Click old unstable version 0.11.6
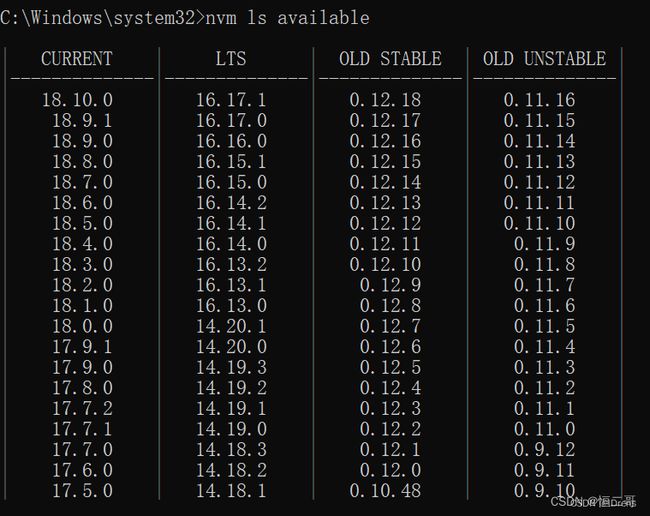The image size is (650, 516). click(545, 305)
